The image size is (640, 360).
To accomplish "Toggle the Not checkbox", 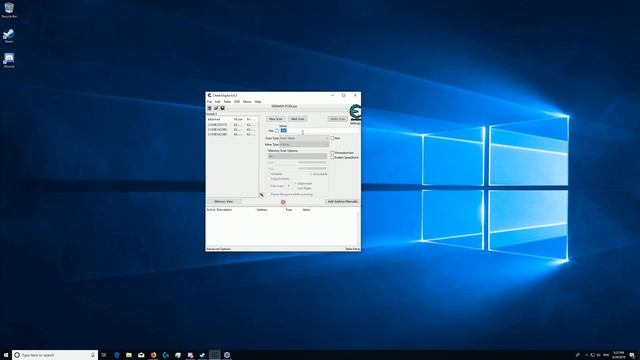I will pyautogui.click(x=332, y=138).
